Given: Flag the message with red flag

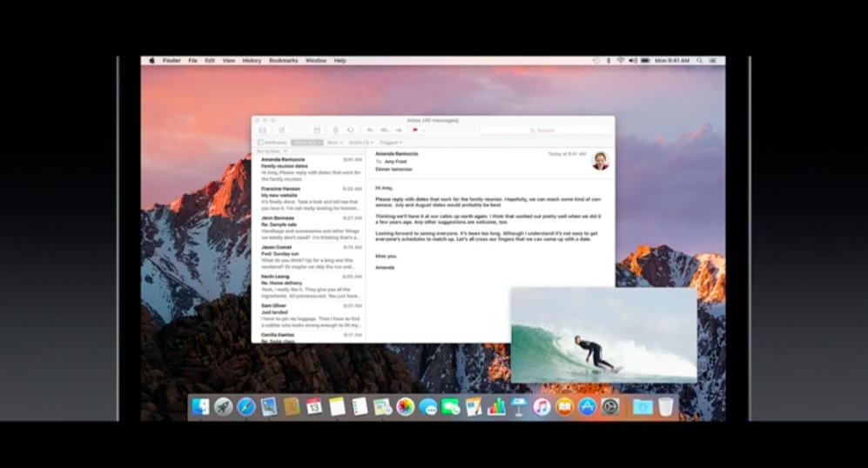Looking at the screenshot, I should click(x=415, y=130).
